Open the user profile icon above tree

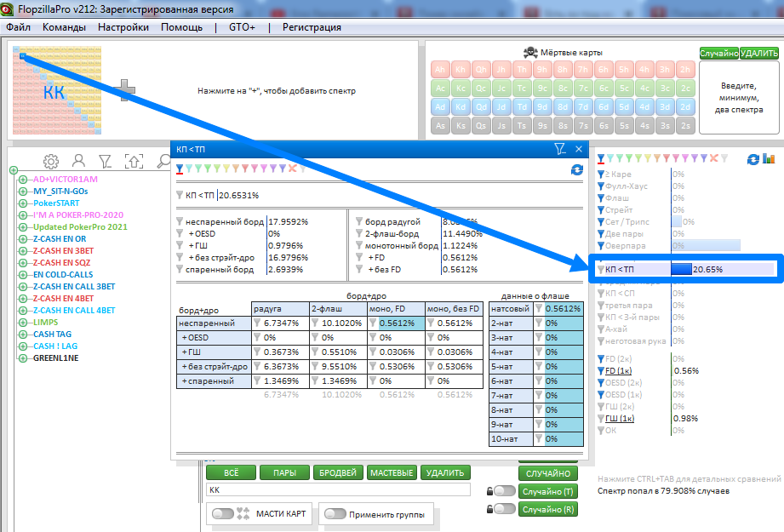78,161
